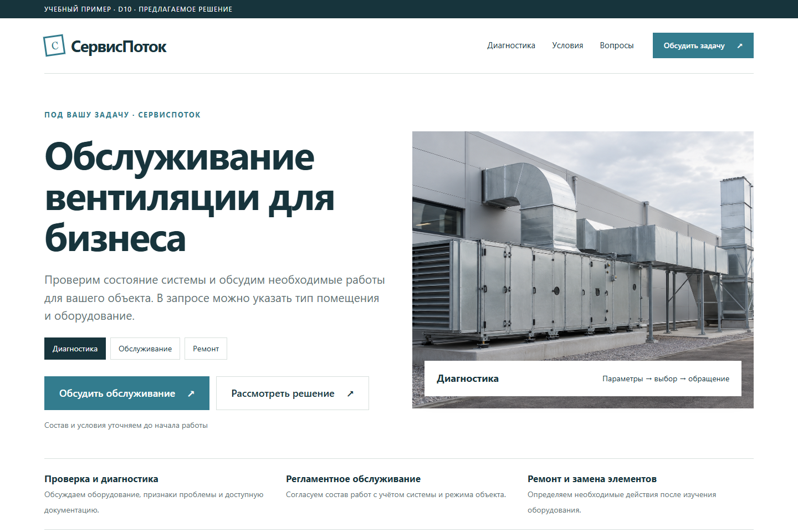Click the Определяем необходимые действия description text
The image size is (798, 532).
(x=622, y=502)
